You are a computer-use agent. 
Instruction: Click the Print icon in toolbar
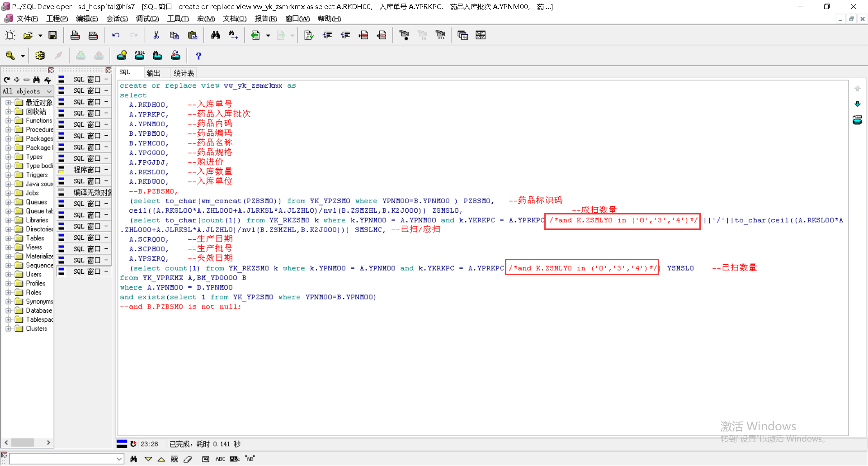click(x=75, y=35)
